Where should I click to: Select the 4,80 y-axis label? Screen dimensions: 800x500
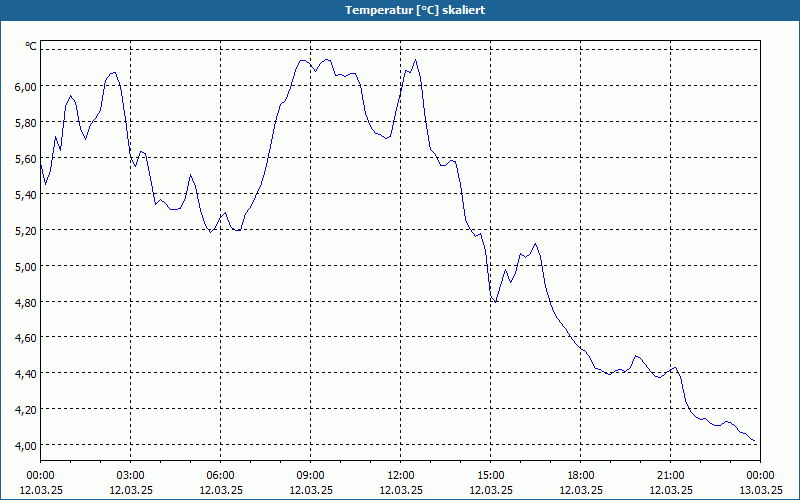(26, 303)
